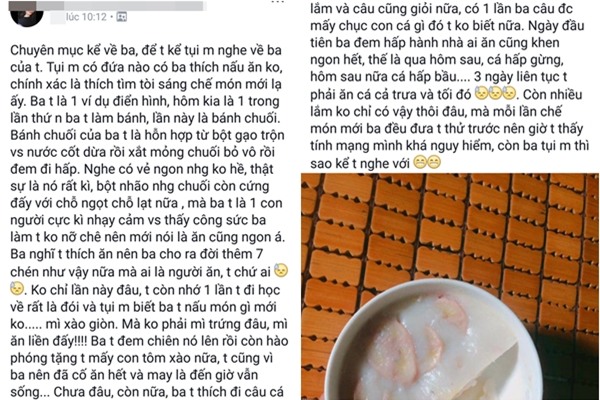Open the attached banana cake photo
The width and height of the screenshot is (600, 400).
click(x=450, y=287)
